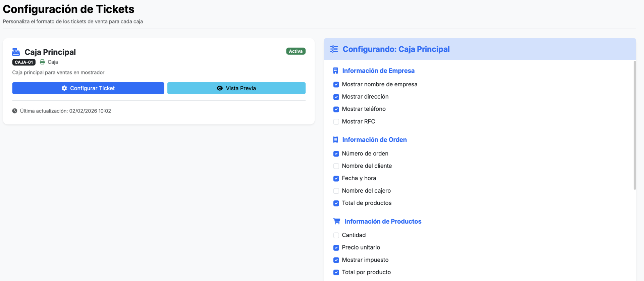
Task: Enable Nombre del cliente checkbox
Action: [x=336, y=166]
